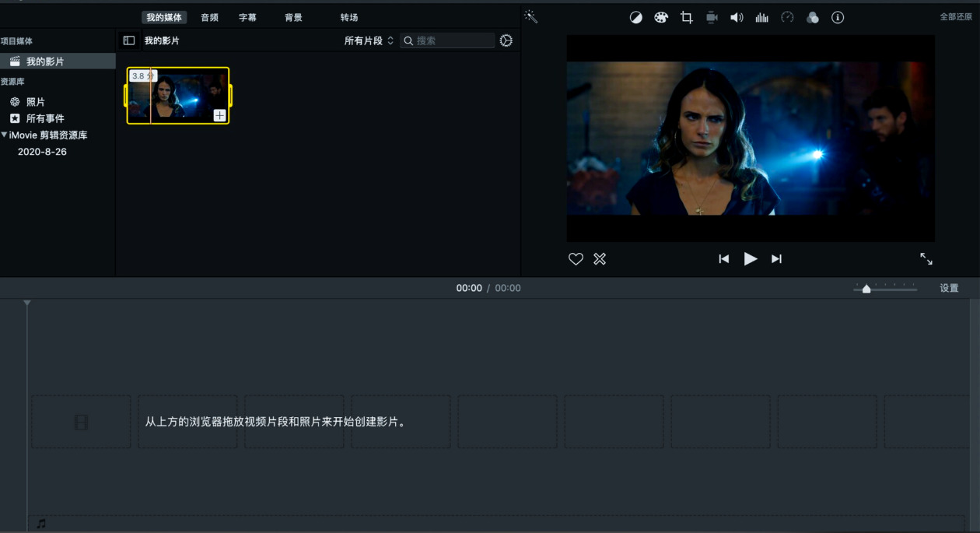
Task: Open the clip filter overlapping-circles icon
Action: coord(813,17)
